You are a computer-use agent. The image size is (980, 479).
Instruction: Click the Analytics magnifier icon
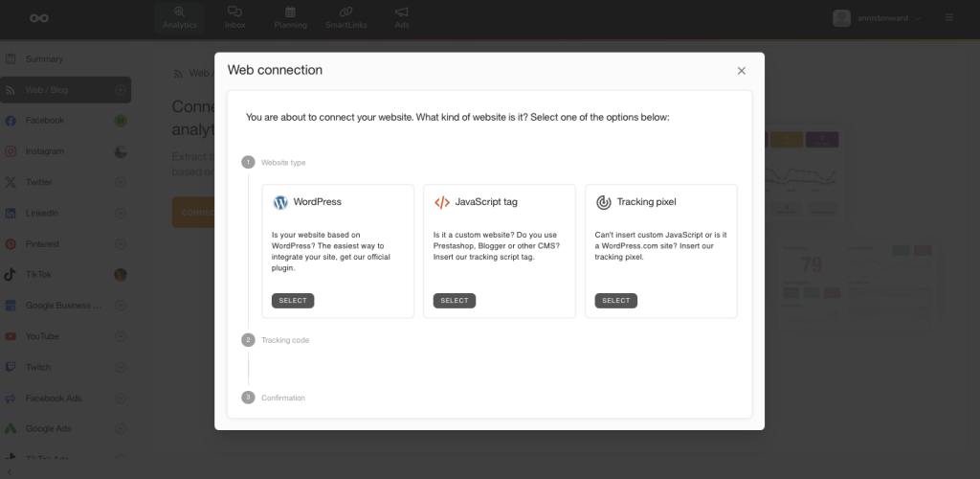pos(179,11)
